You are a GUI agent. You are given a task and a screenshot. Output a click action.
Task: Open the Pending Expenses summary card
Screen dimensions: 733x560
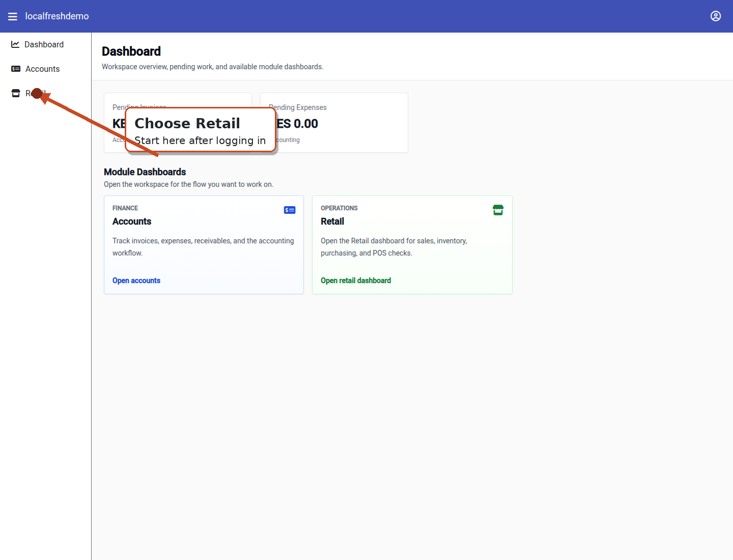pyautogui.click(x=334, y=123)
